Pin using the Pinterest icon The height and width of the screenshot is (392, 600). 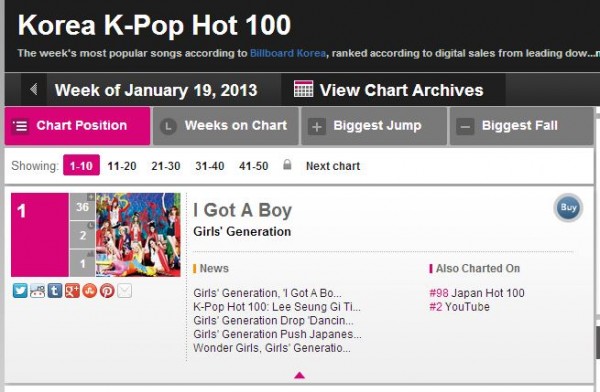[107, 291]
